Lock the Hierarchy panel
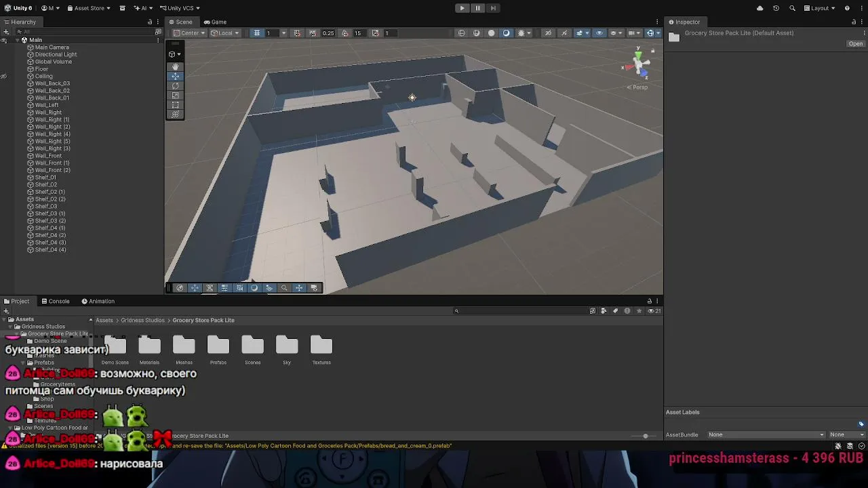The height and width of the screenshot is (488, 868). 150,22
